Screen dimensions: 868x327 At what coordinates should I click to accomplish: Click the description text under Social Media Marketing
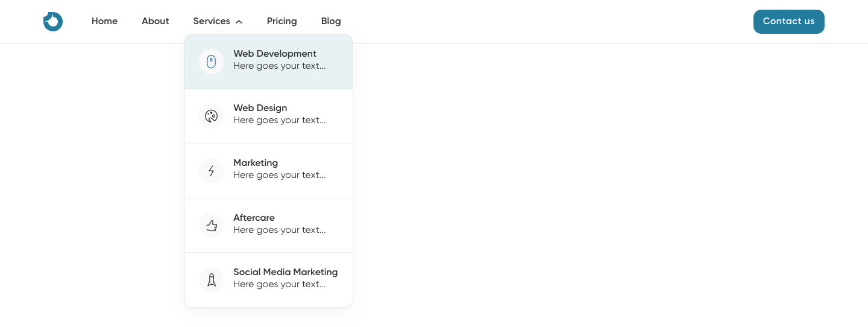point(279,284)
